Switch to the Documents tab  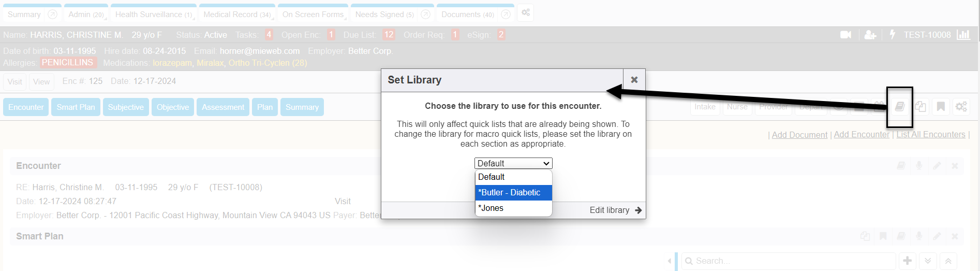(x=467, y=15)
